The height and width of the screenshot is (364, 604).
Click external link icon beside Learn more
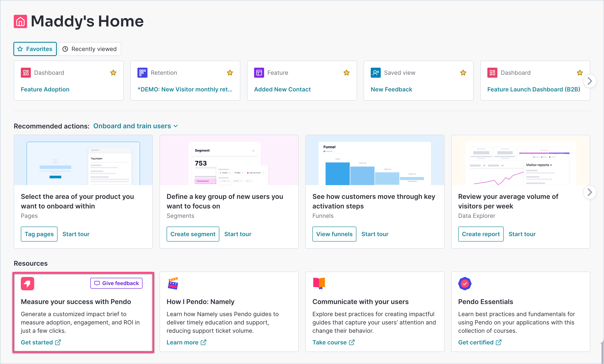point(203,342)
